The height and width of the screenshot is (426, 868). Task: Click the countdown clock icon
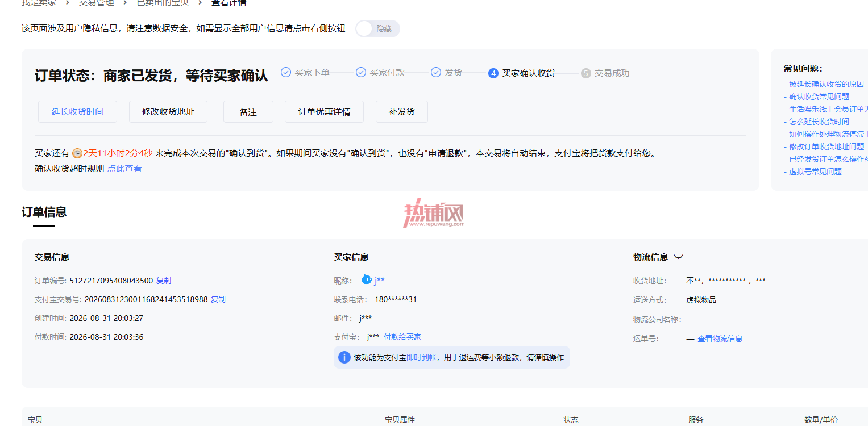[77, 153]
